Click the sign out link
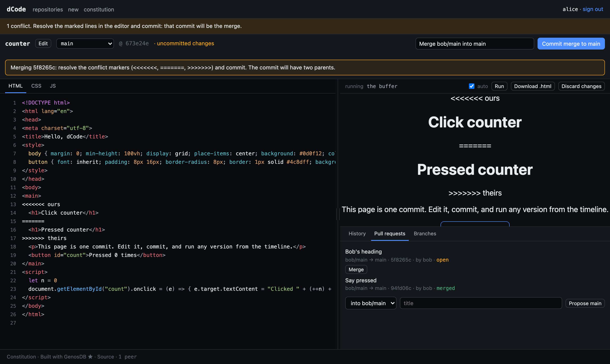This screenshot has width=610, height=364. pyautogui.click(x=593, y=9)
